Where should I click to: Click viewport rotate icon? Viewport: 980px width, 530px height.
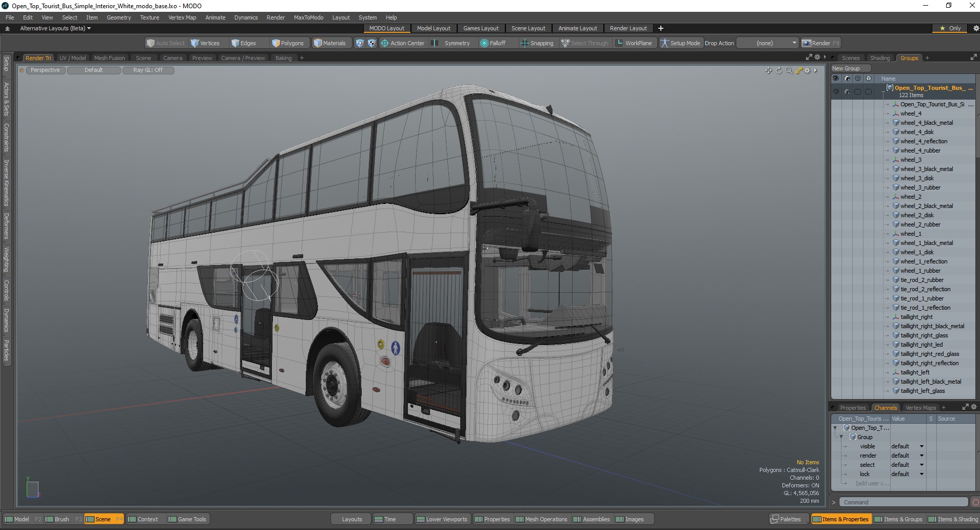pyautogui.click(x=778, y=70)
